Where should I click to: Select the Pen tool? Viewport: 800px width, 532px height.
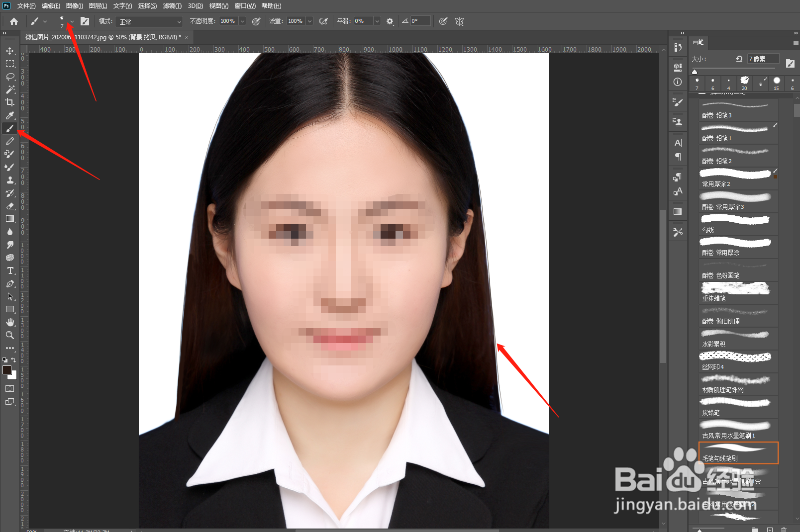click(x=10, y=283)
